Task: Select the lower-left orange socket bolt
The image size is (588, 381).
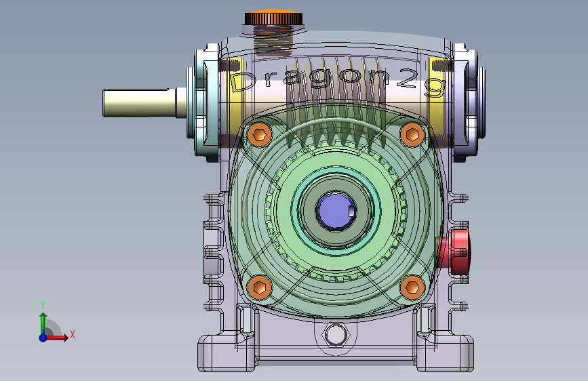Action: [x=260, y=287]
